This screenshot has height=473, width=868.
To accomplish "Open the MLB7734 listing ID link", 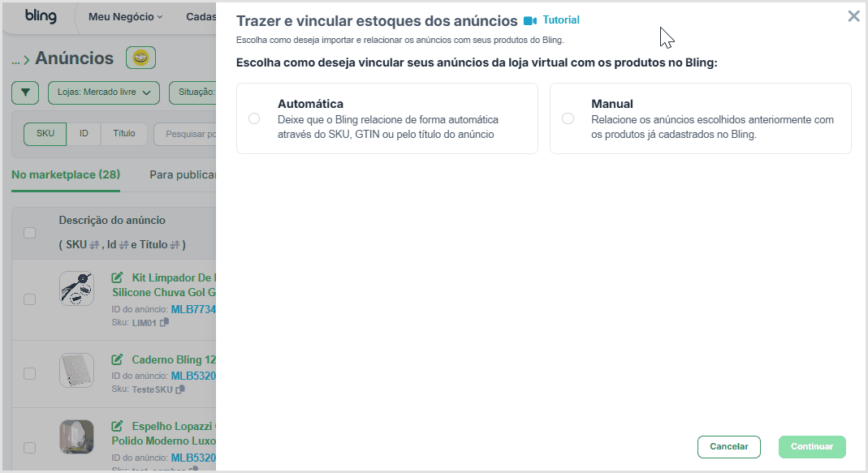I will 193,309.
